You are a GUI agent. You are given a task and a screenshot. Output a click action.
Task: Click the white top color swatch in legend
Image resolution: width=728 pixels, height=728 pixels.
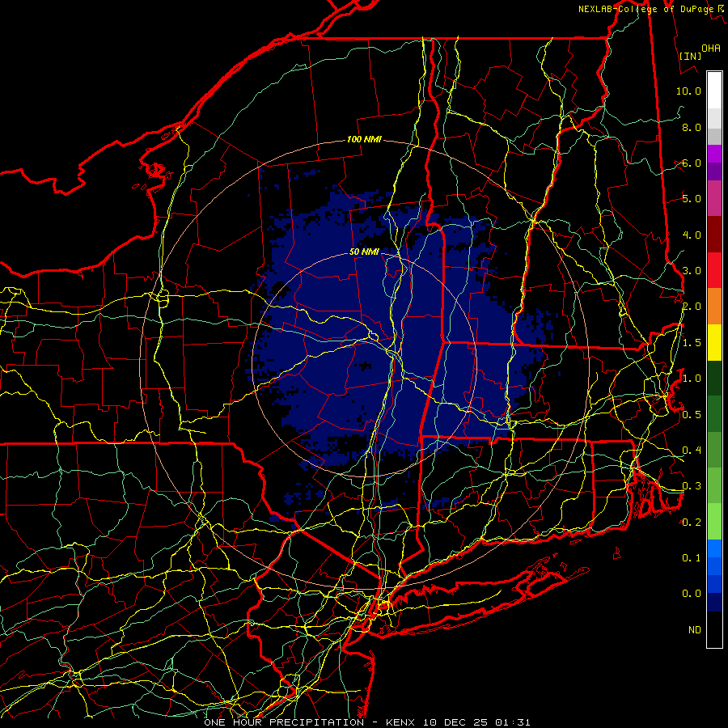pyautogui.click(x=714, y=90)
